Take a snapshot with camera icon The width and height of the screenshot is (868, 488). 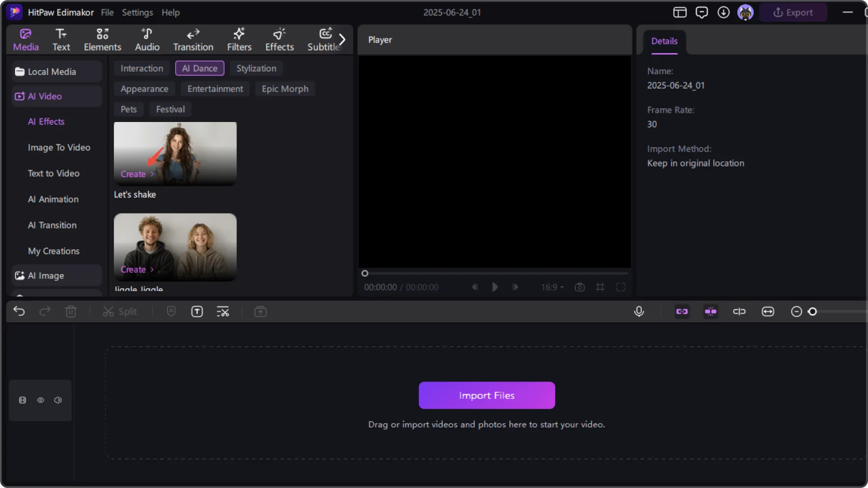[579, 287]
